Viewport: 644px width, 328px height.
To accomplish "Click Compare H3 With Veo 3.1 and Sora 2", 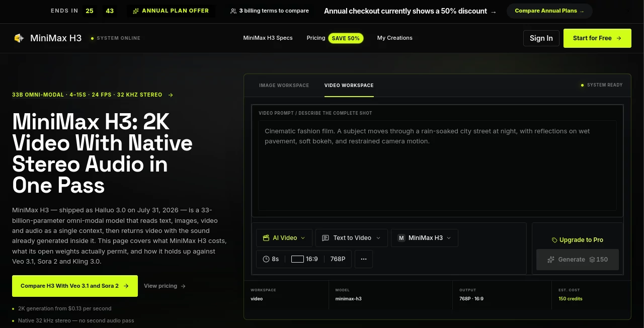I will tap(75, 286).
